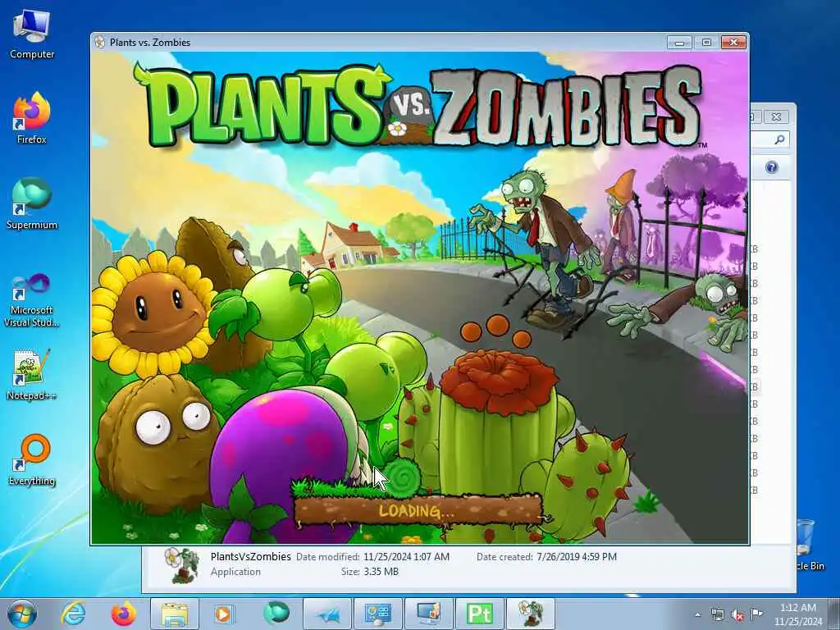Open the Supermium desktop shortcut
This screenshot has width=840, height=630.
click(x=32, y=204)
